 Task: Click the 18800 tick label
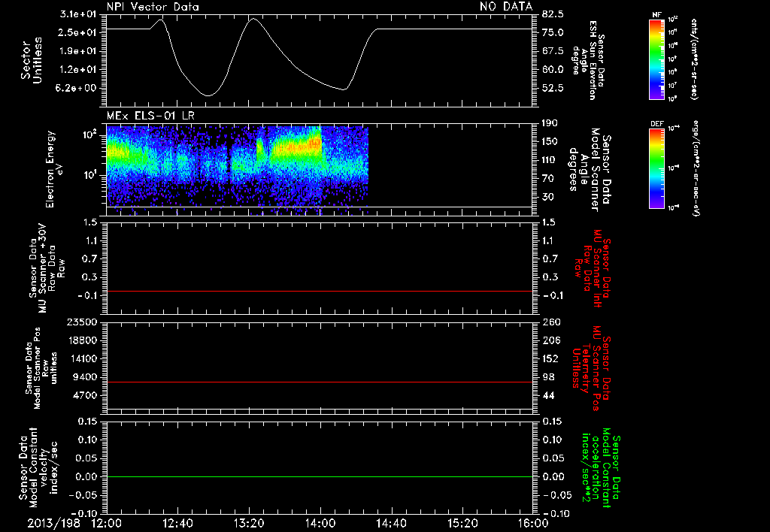(x=83, y=340)
